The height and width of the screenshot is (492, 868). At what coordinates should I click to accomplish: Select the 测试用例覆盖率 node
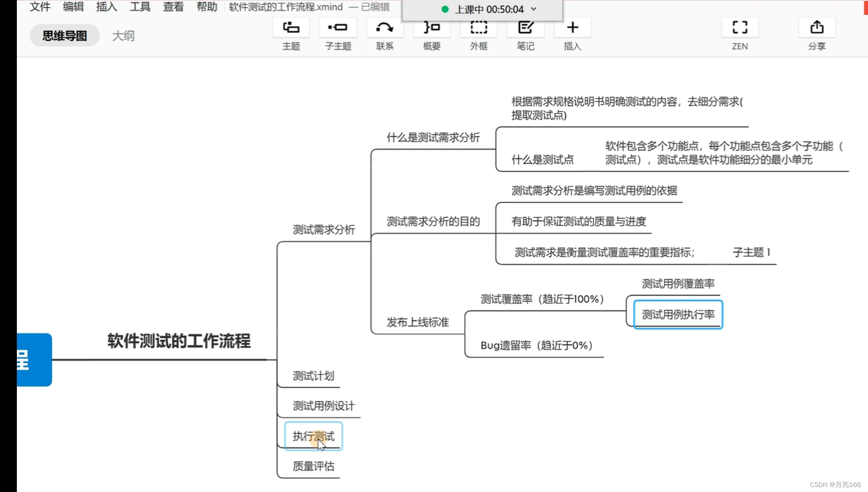click(678, 284)
